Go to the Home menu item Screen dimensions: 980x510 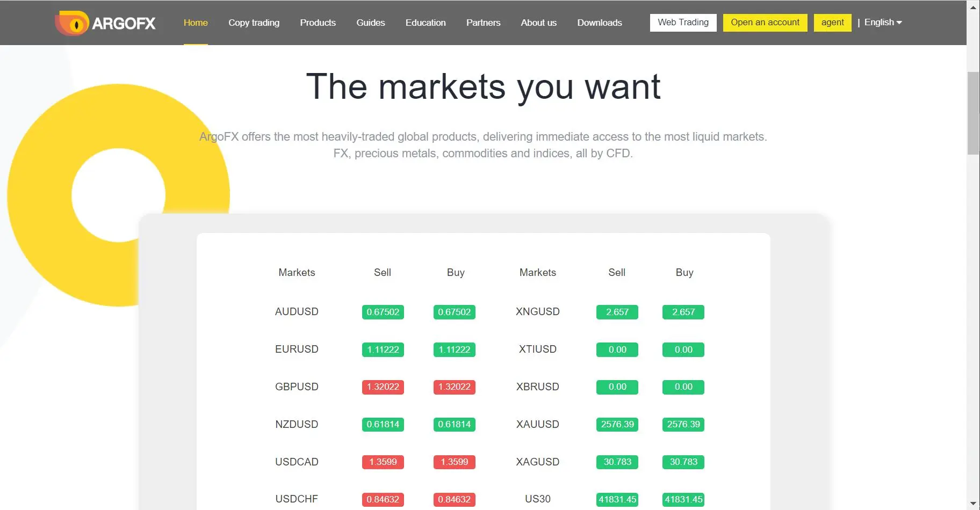(196, 23)
